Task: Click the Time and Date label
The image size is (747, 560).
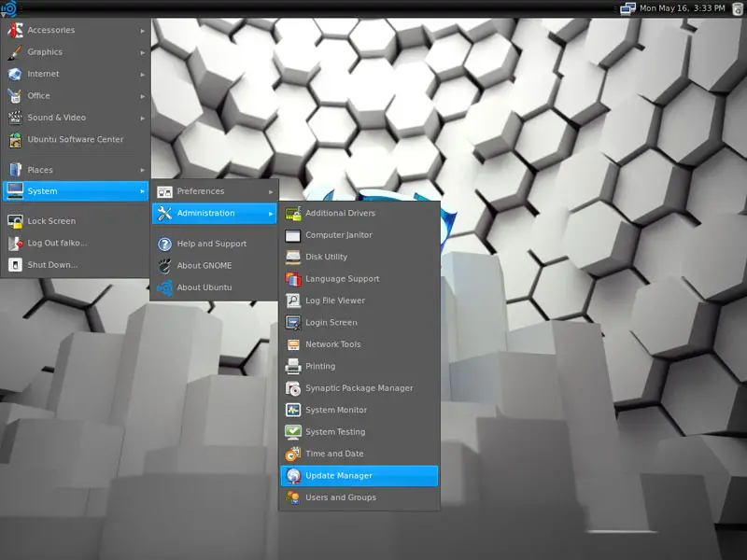Action: click(x=334, y=455)
